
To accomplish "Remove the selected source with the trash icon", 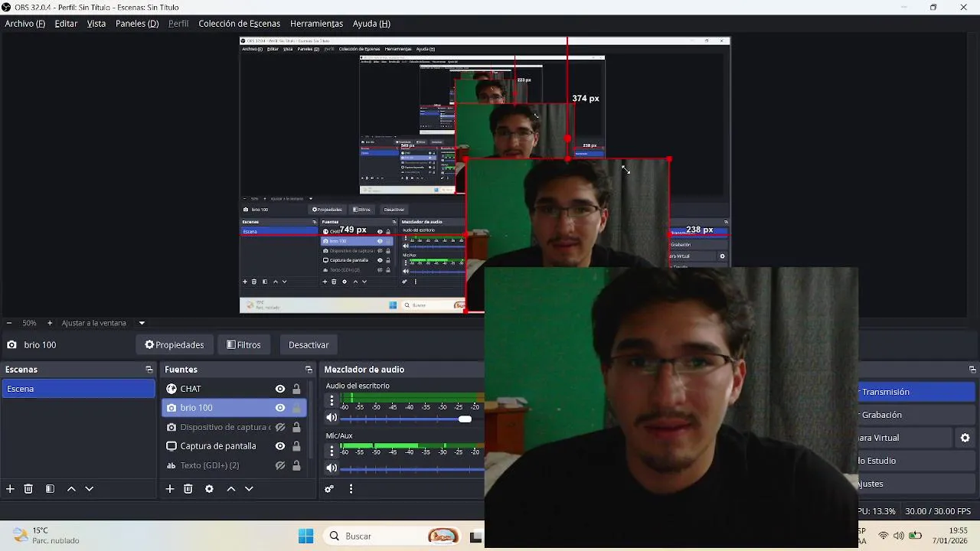I will point(188,489).
